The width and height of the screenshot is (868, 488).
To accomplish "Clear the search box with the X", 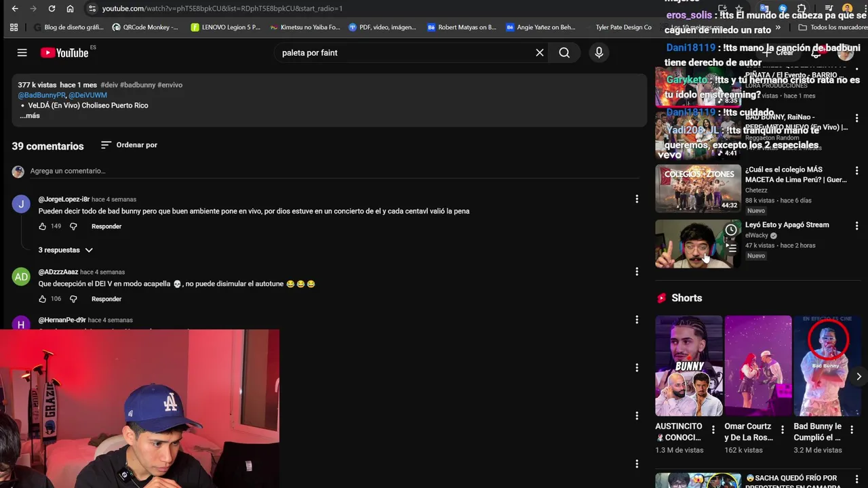I will pyautogui.click(x=540, y=53).
